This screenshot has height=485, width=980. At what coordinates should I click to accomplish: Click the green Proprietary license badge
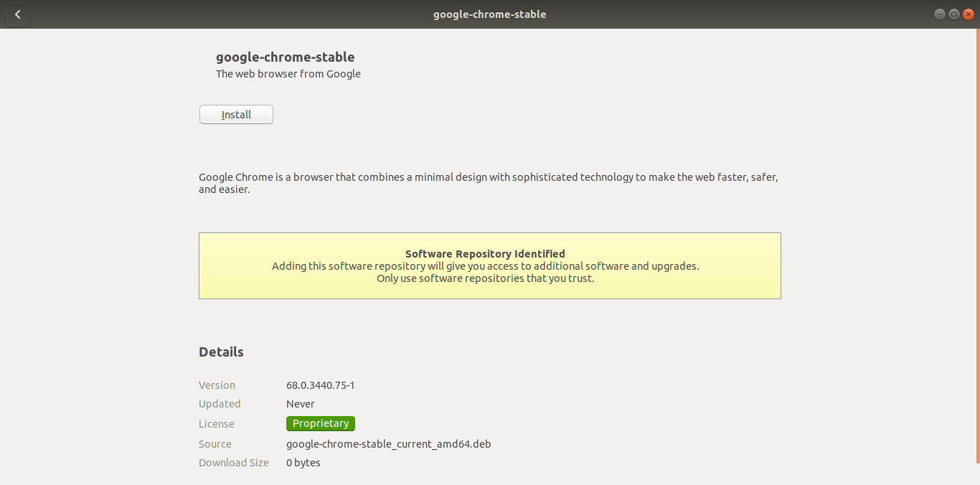pyautogui.click(x=321, y=423)
